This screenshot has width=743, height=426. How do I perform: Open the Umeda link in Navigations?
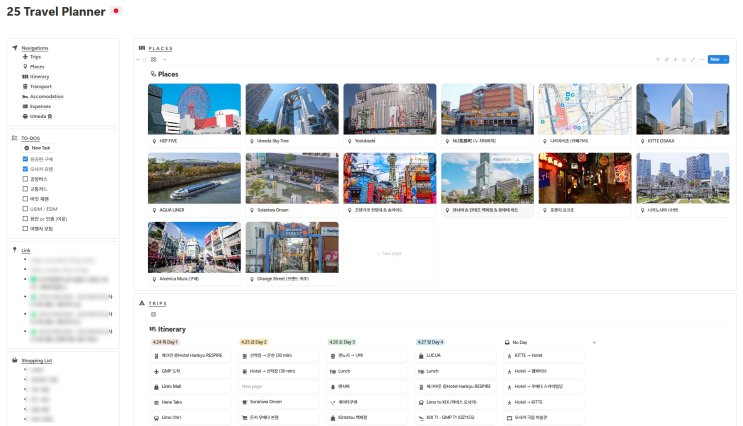[41, 117]
